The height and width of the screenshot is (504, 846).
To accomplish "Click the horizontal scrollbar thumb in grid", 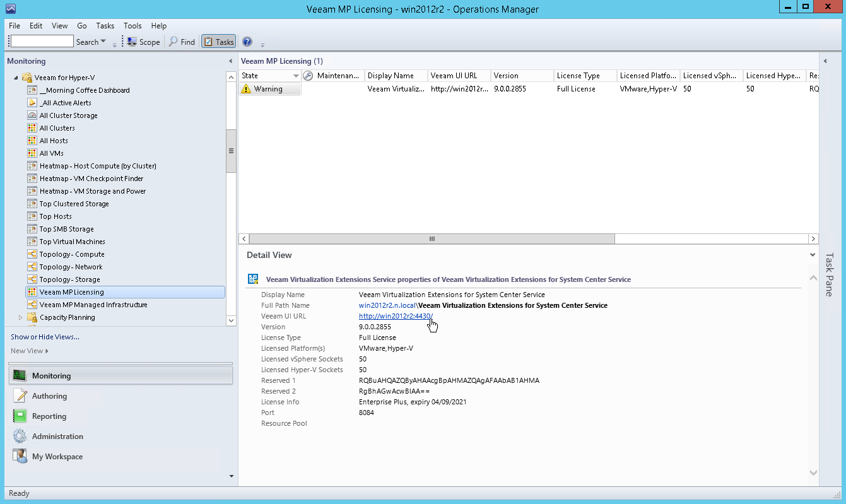I will click(x=432, y=239).
